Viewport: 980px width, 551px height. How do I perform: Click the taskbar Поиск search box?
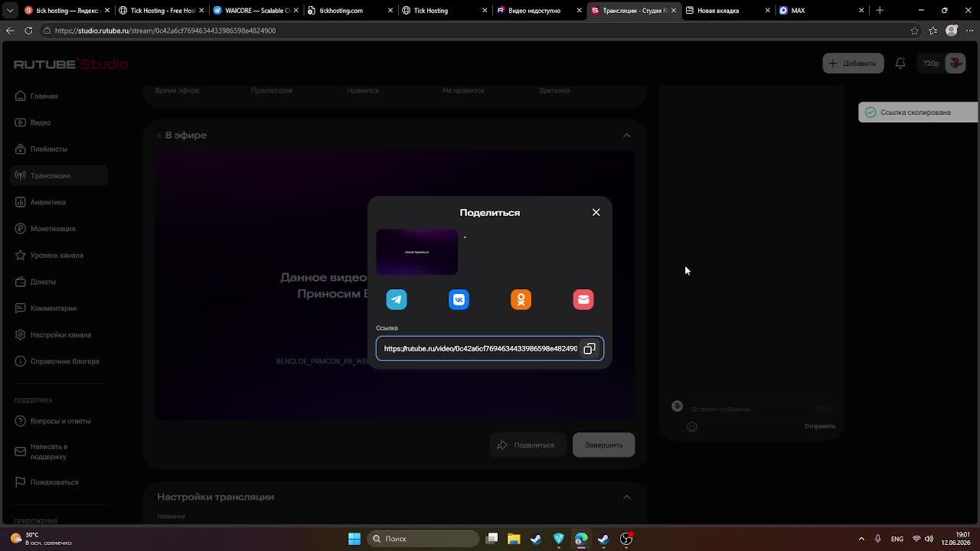[x=425, y=539]
